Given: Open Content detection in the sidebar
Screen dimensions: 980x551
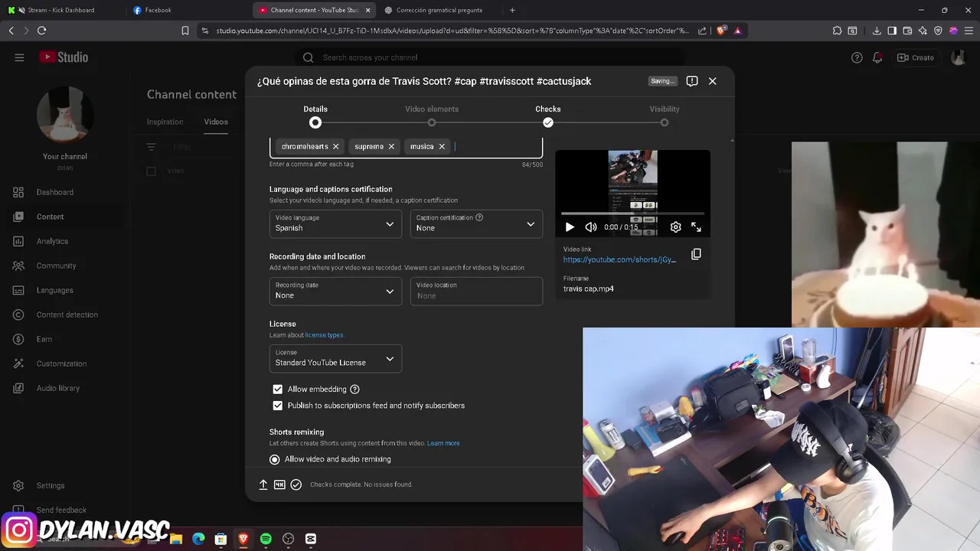Looking at the screenshot, I should click(67, 315).
